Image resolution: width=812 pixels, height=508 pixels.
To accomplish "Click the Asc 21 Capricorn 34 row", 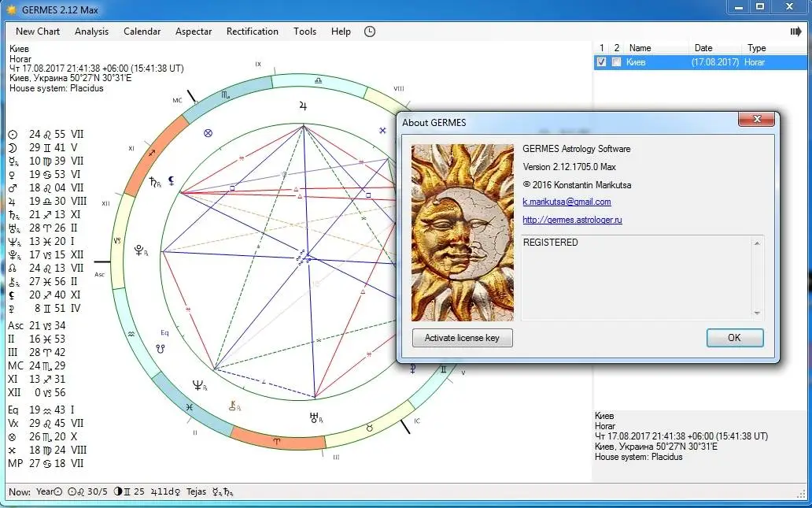I will pos(37,326).
